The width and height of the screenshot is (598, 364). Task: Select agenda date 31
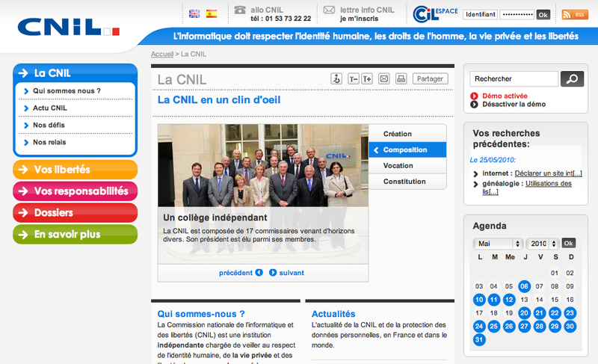(479, 339)
